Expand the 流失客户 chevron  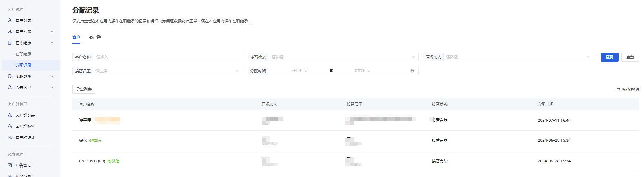52,87
